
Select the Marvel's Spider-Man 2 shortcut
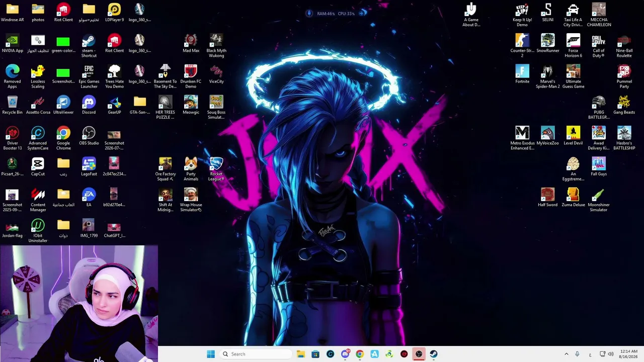tap(547, 77)
